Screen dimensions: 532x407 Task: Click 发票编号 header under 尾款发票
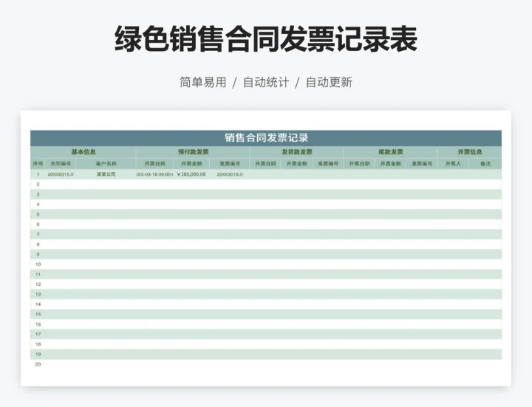(x=422, y=164)
